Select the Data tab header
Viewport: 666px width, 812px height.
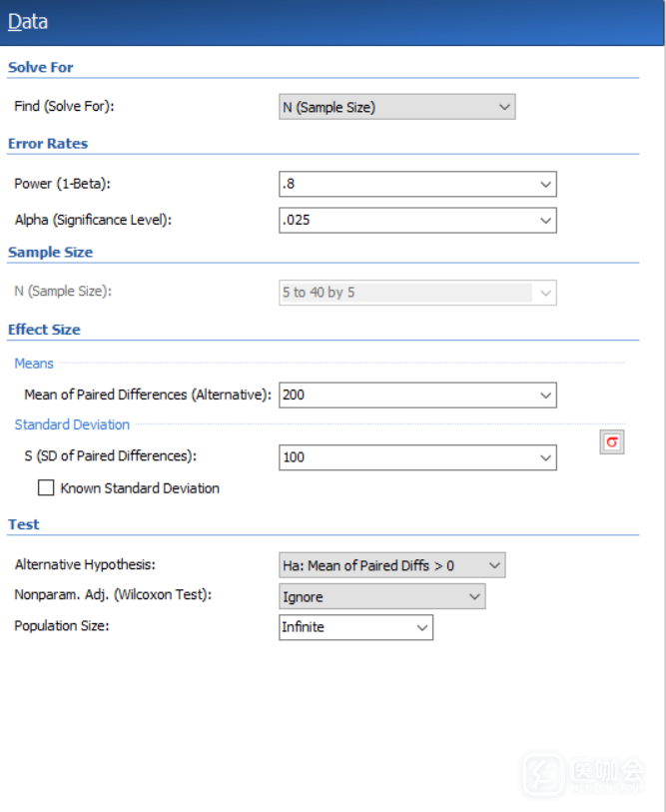pos(28,22)
